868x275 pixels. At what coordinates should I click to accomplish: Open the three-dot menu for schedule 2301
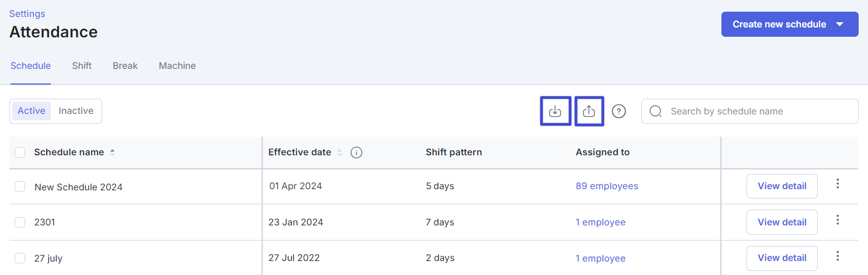[x=838, y=220]
